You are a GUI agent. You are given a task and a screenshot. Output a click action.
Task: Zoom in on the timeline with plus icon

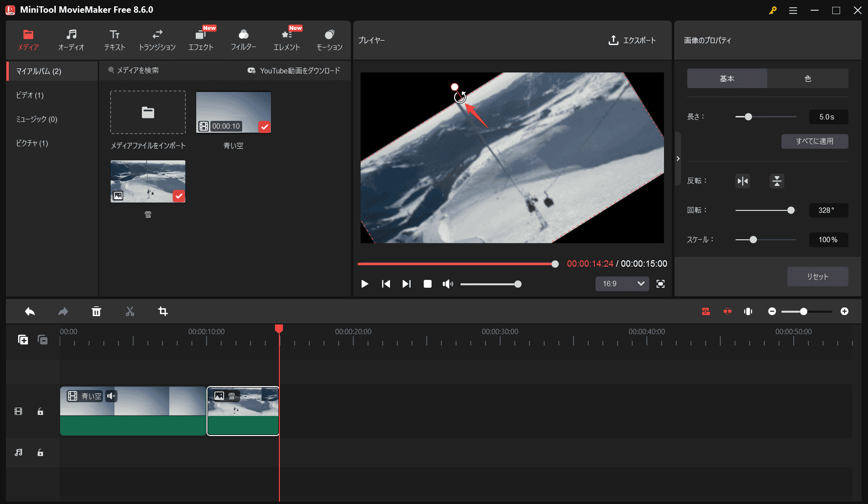[845, 311]
